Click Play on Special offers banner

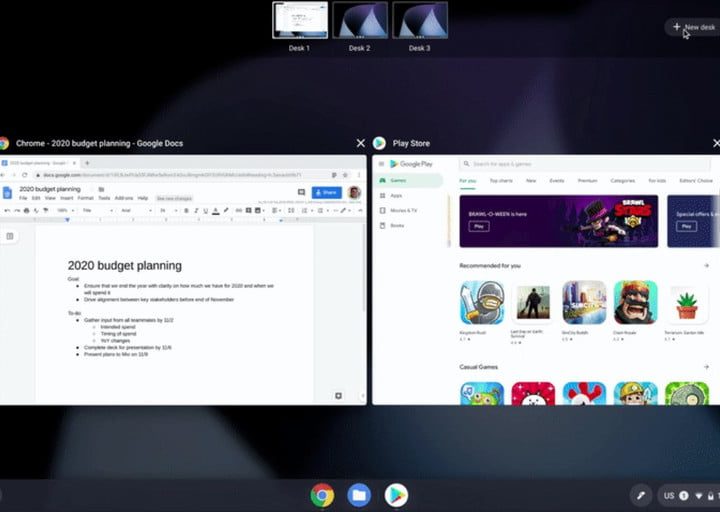click(686, 226)
